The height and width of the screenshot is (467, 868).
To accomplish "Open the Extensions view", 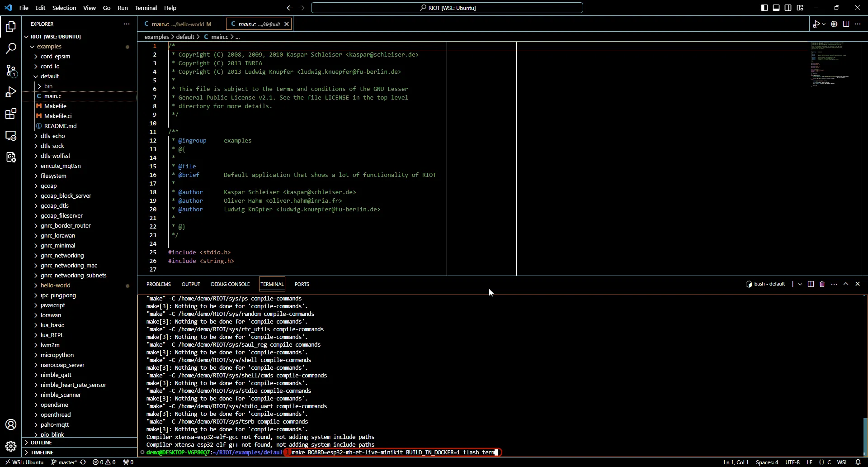I will (11, 114).
